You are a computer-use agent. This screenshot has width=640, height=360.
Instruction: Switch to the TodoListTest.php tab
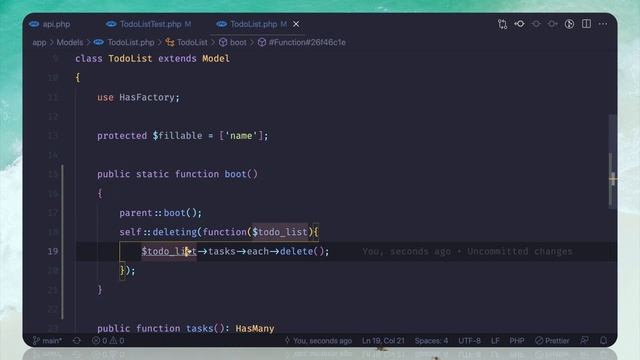pyautogui.click(x=149, y=24)
